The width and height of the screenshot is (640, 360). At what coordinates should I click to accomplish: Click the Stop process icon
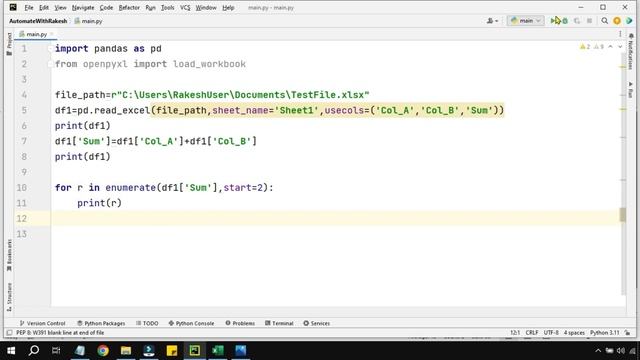click(x=589, y=20)
